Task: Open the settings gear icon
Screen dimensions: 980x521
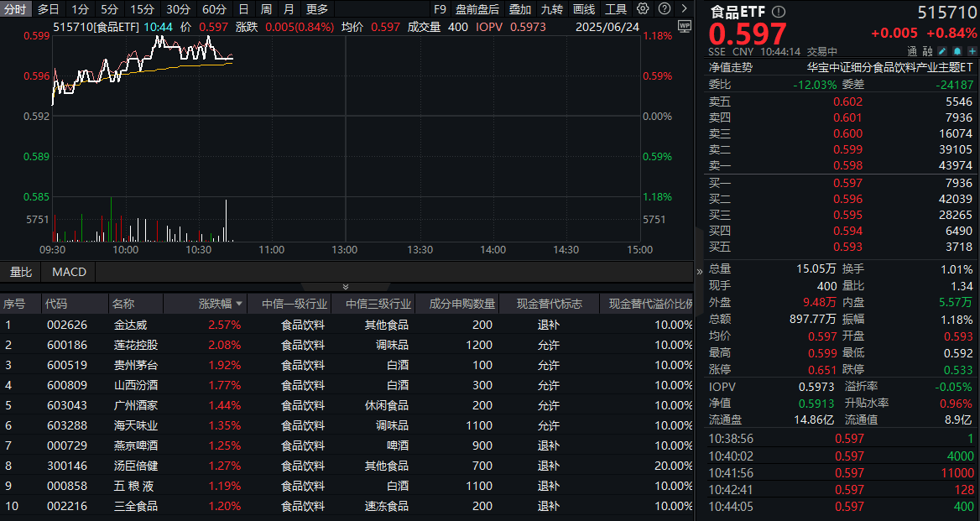Action: (x=642, y=10)
